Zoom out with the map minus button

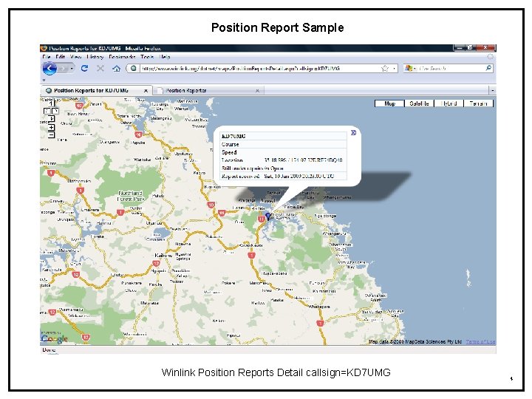tap(51, 135)
